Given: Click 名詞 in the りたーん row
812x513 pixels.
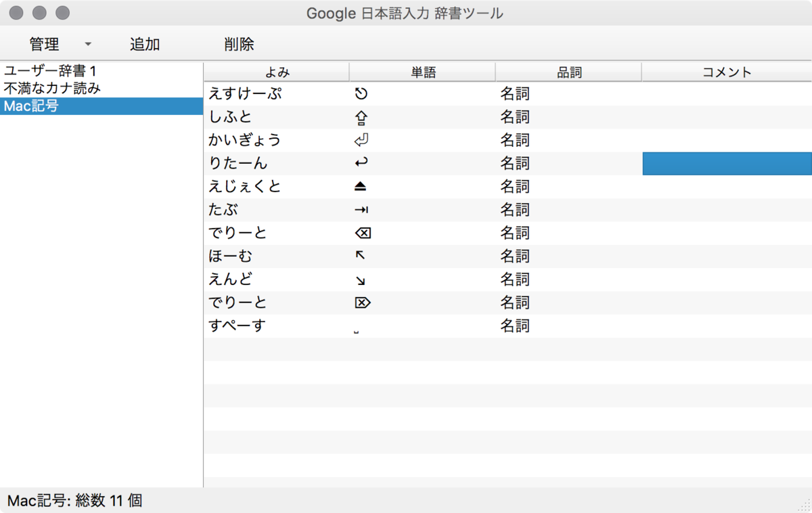Looking at the screenshot, I should tap(515, 163).
